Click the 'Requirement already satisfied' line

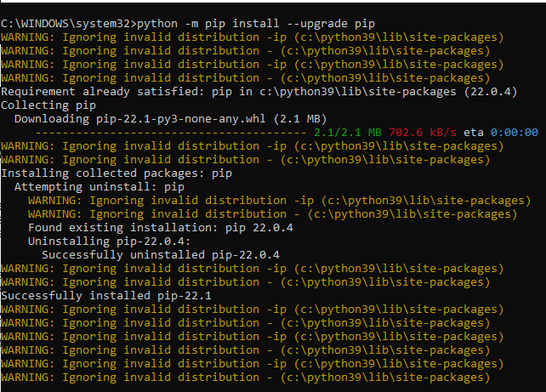[259, 92]
